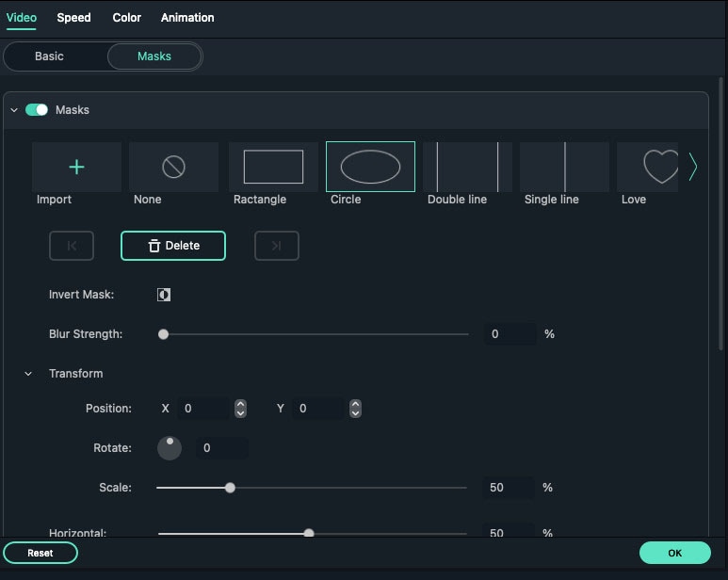Screen dimensions: 728x580
Task: Decrease Position X value with down arrow
Action: click(240, 413)
